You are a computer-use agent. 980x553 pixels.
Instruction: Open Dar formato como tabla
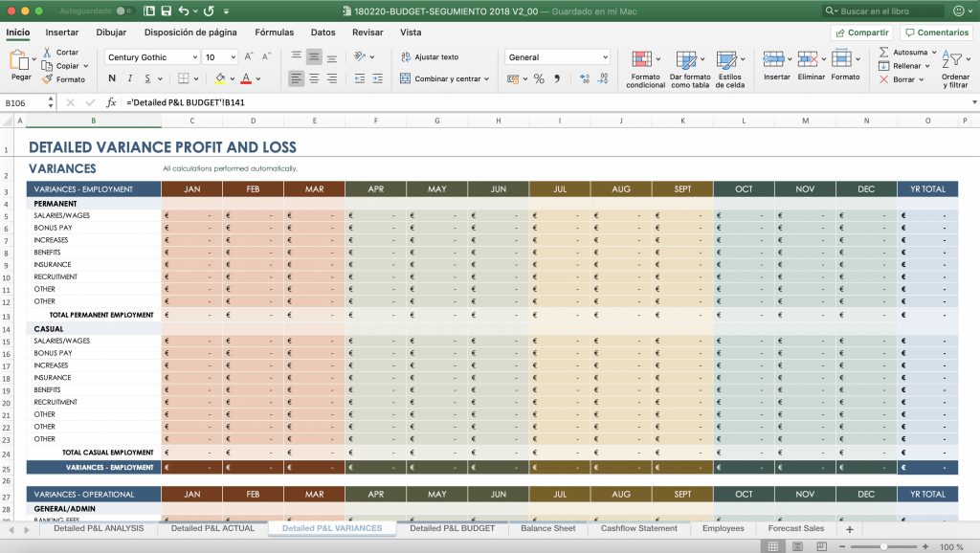690,69
